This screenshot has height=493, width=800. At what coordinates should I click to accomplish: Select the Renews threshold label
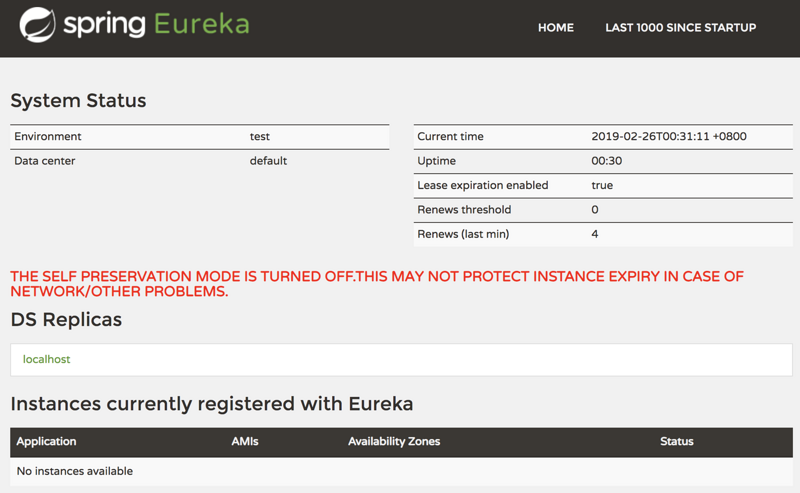[464, 210]
